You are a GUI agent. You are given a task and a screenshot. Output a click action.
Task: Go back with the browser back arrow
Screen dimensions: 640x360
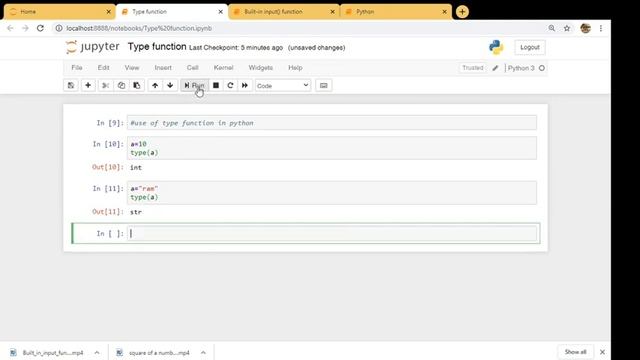(x=10, y=28)
